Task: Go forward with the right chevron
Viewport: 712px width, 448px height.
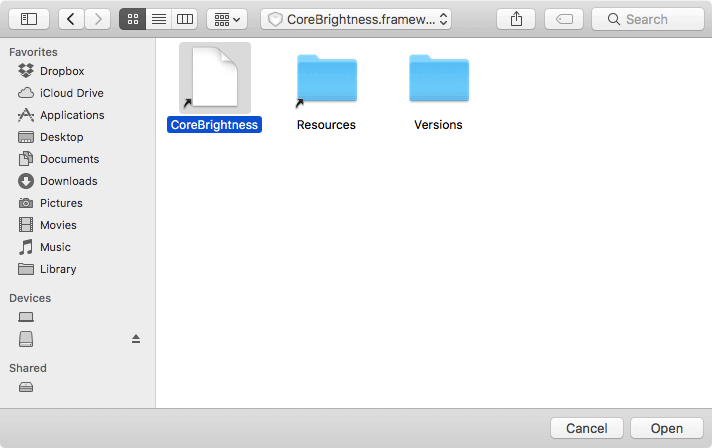Action: [x=98, y=19]
